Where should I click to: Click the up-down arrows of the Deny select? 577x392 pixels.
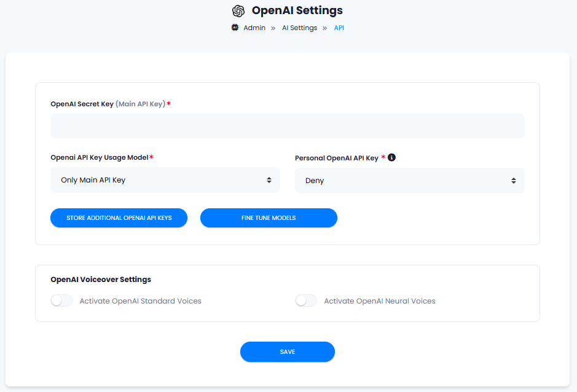pyautogui.click(x=513, y=181)
